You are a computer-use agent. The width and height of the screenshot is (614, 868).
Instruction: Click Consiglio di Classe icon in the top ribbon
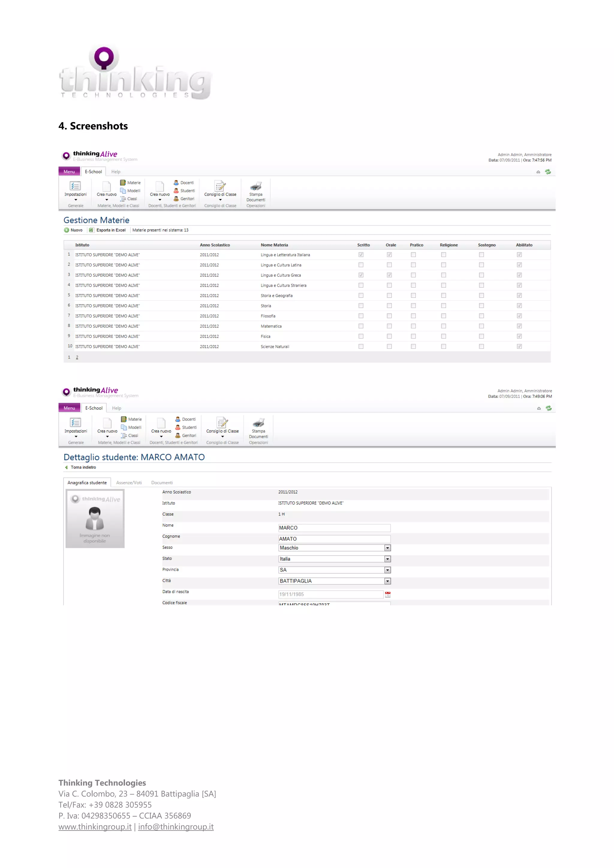pos(220,186)
